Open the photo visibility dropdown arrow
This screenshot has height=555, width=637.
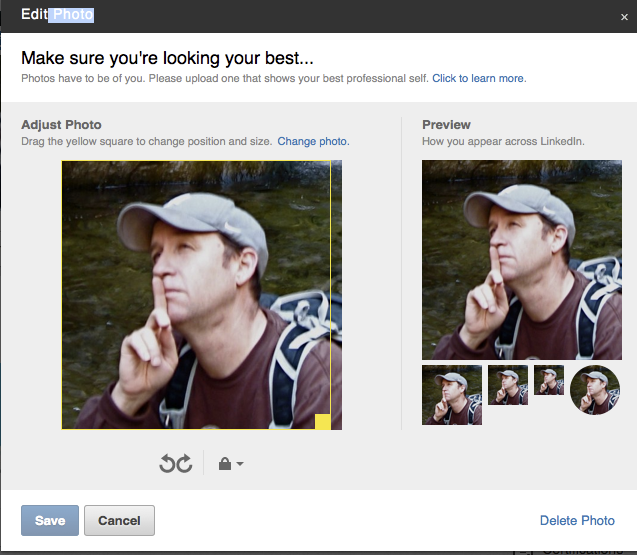(240, 465)
